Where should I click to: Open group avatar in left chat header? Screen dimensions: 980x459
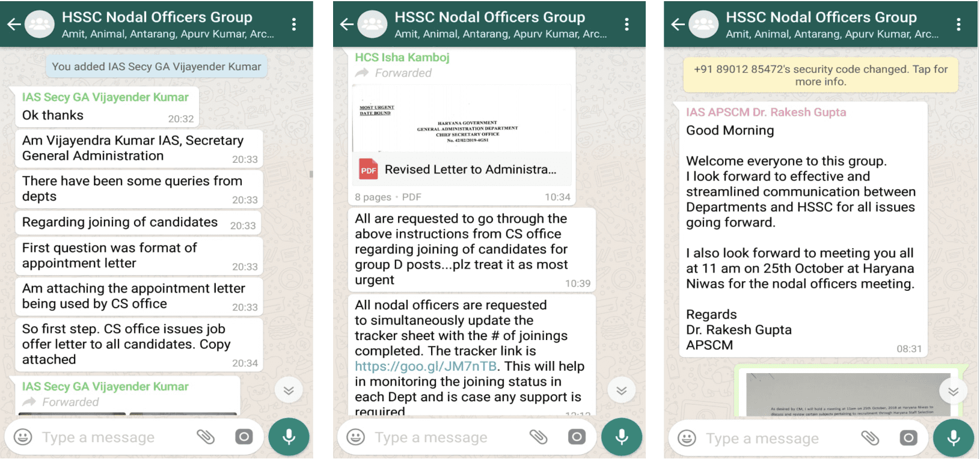pyautogui.click(x=40, y=24)
